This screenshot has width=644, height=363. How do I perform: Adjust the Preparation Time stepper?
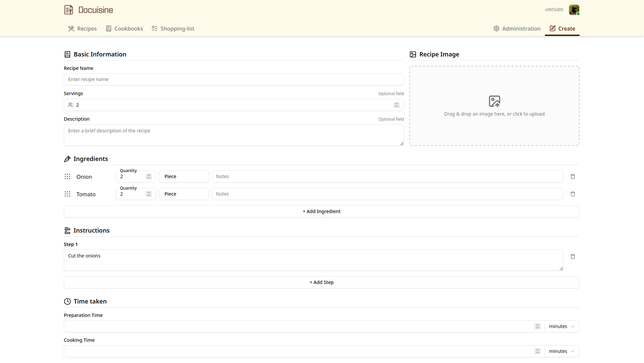pos(537,326)
